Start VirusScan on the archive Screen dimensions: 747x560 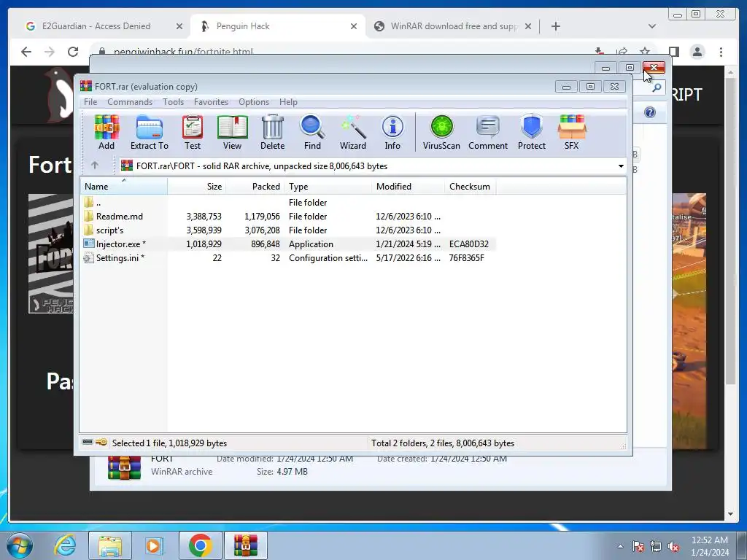[441, 133]
